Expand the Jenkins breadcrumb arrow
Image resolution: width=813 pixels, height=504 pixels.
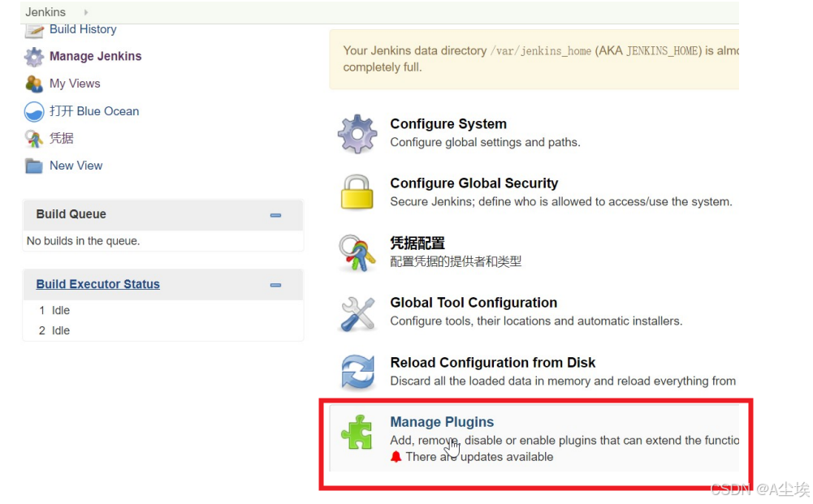tap(86, 12)
